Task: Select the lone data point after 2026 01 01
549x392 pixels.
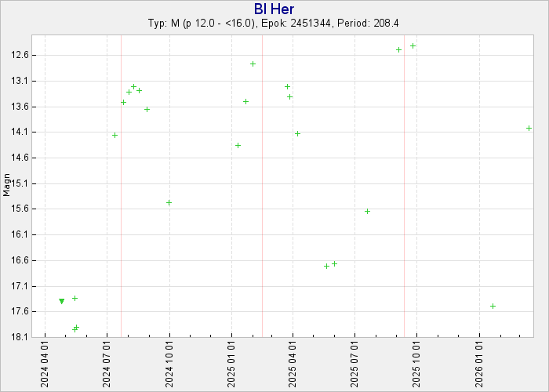Action: 493,306
